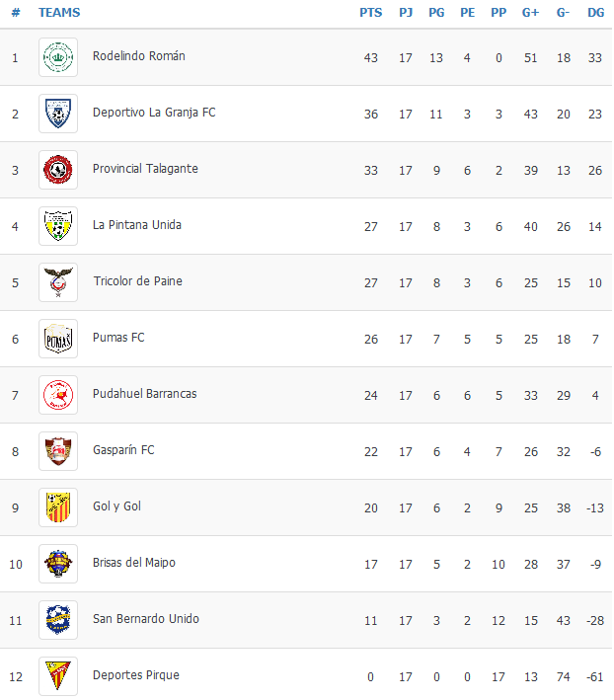Click the Gasparín FC crest
614x700 pixels.
click(x=58, y=451)
